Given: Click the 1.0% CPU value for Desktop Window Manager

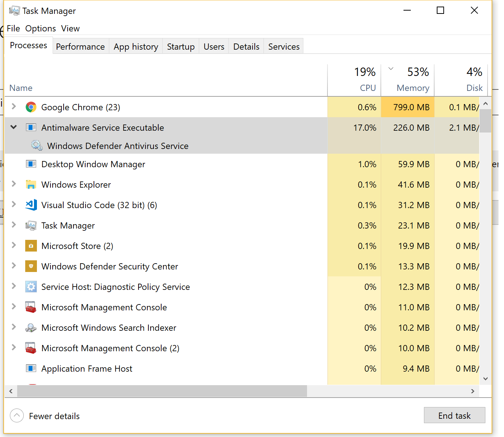Looking at the screenshot, I should (x=367, y=164).
